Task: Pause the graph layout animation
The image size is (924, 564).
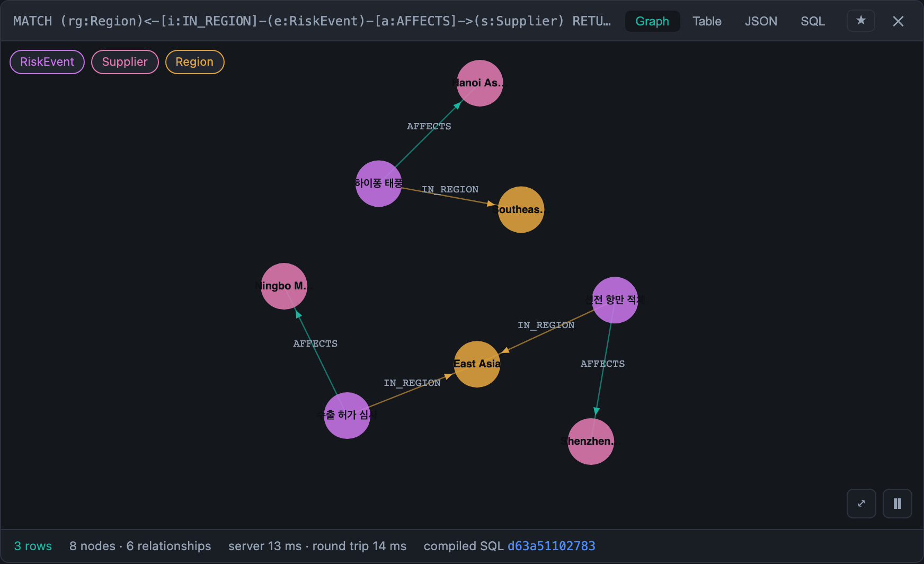Action: click(898, 504)
